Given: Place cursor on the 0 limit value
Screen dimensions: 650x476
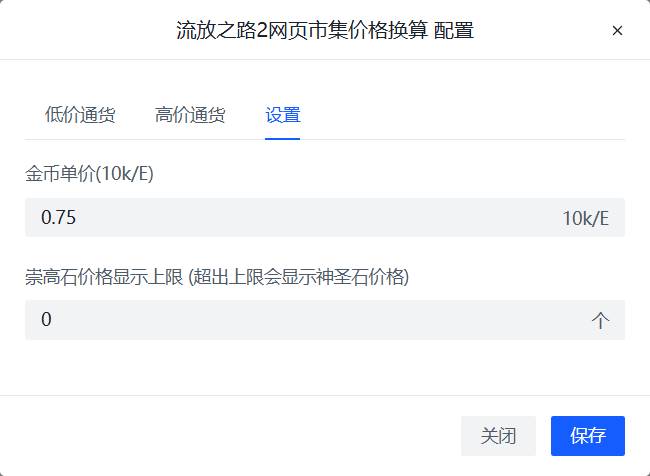Looking at the screenshot, I should (46, 320).
